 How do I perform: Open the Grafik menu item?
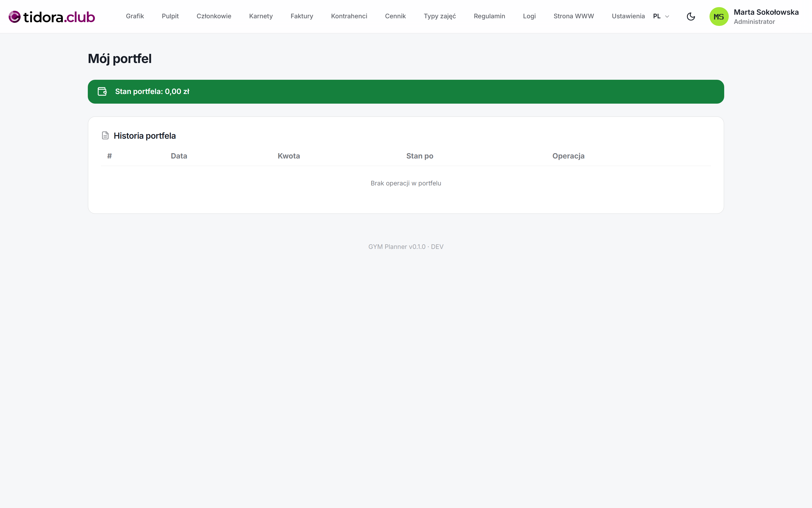(x=135, y=16)
